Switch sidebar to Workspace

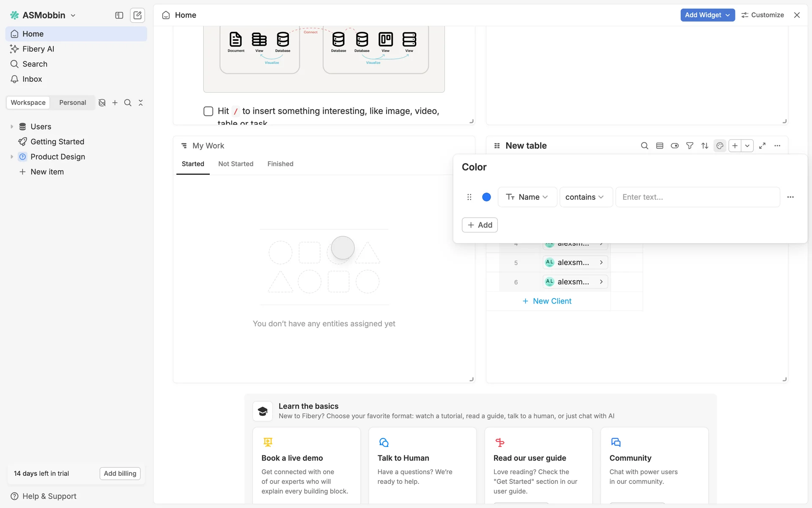point(28,102)
